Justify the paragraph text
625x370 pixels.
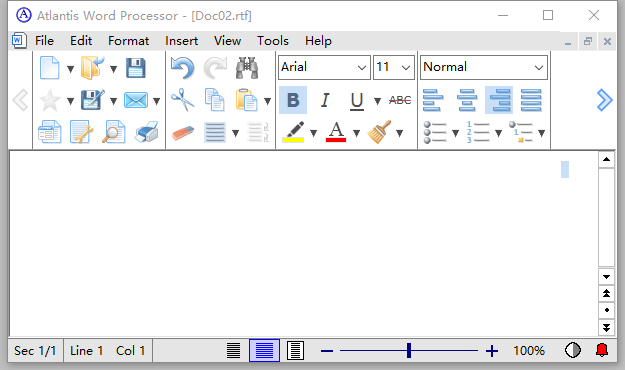coord(531,100)
